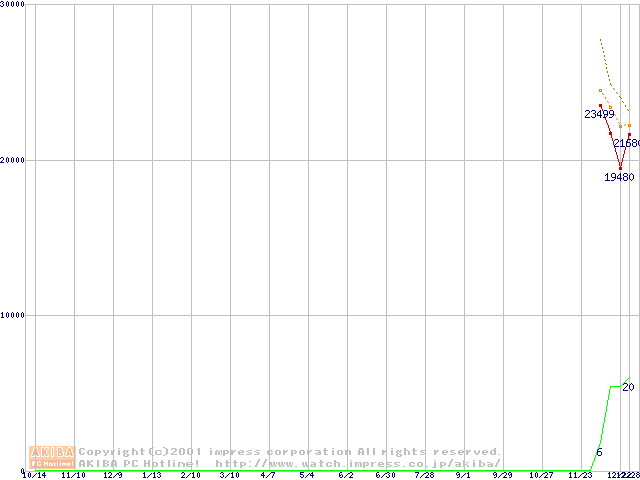This screenshot has width=640, height=480.
Task: Select the 10000 y-axis label
Action: pos(13,315)
